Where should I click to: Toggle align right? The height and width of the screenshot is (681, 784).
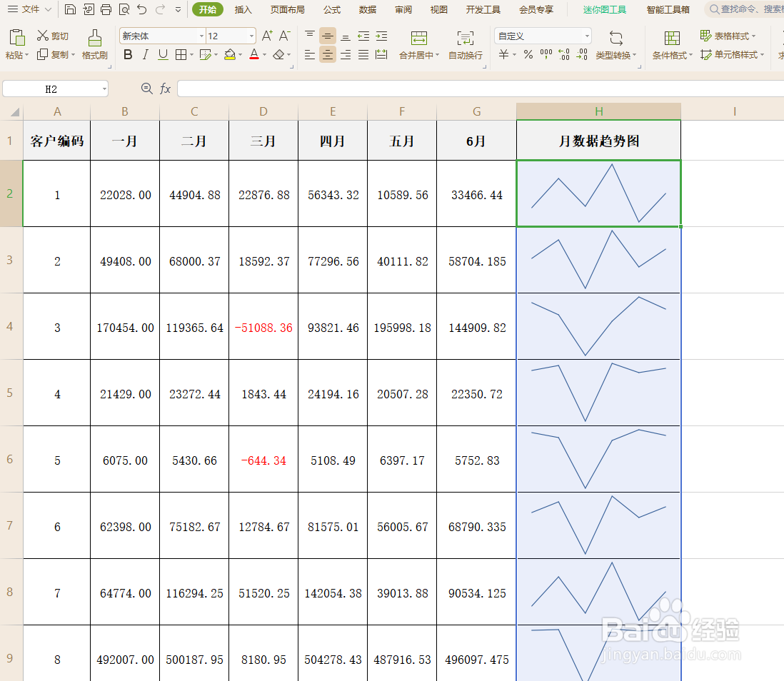coord(346,54)
